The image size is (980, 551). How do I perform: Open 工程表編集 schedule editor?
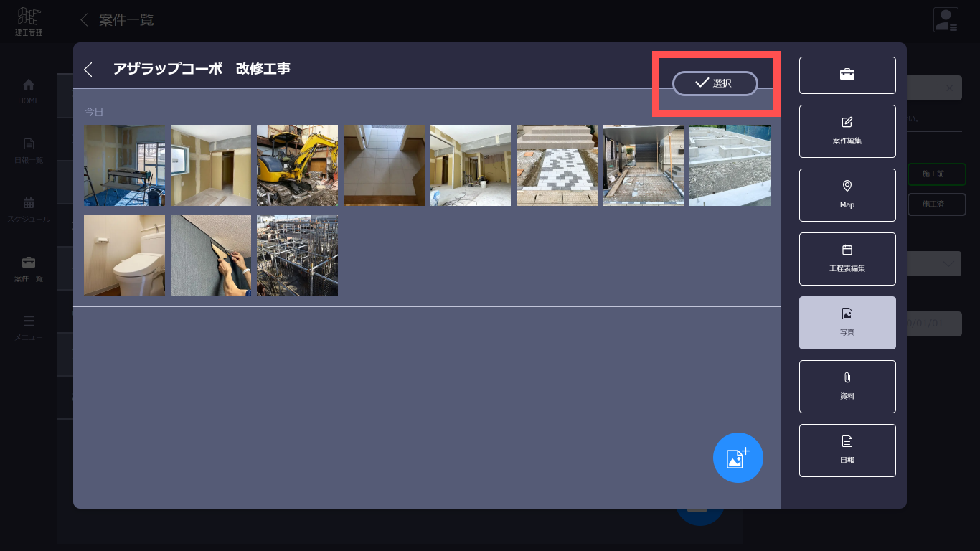847,259
